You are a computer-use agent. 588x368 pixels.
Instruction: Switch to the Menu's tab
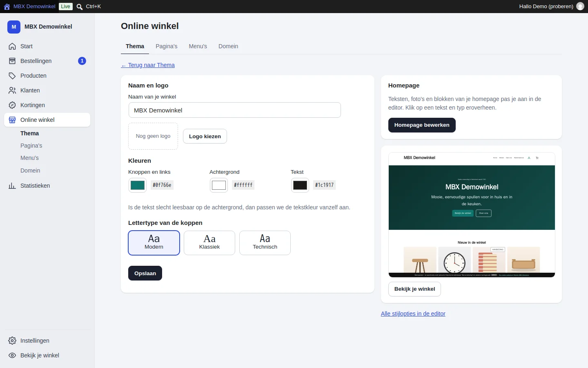[x=198, y=46]
